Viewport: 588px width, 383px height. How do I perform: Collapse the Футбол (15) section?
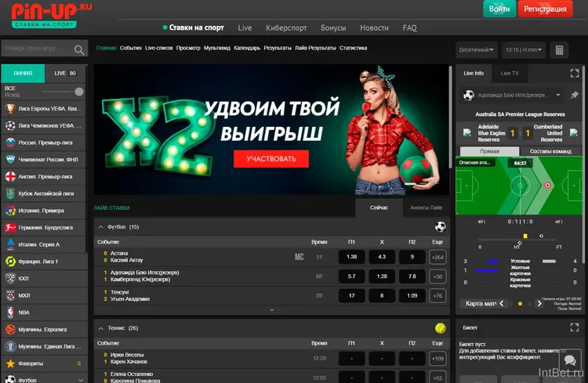click(100, 227)
